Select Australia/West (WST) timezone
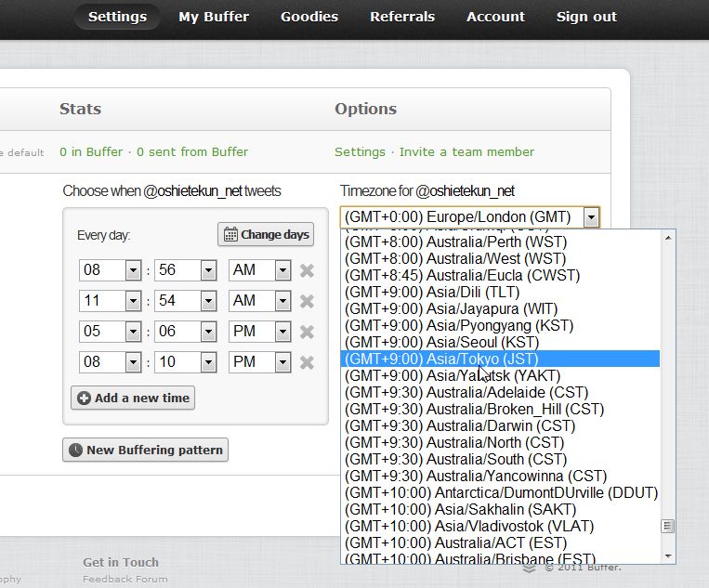The width and height of the screenshot is (709, 588). [500, 258]
